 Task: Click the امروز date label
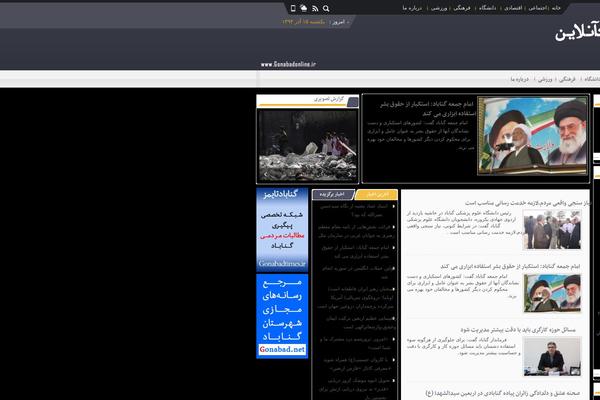point(338,22)
